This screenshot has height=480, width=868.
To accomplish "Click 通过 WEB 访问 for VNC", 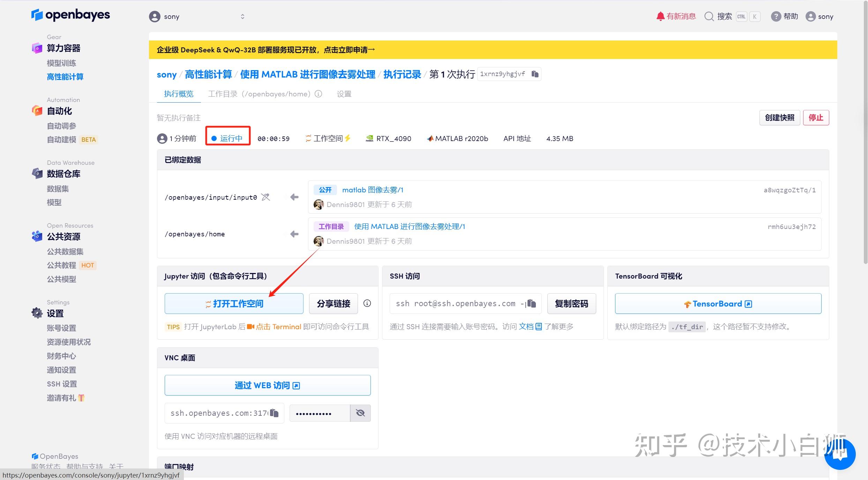I will pos(268,385).
